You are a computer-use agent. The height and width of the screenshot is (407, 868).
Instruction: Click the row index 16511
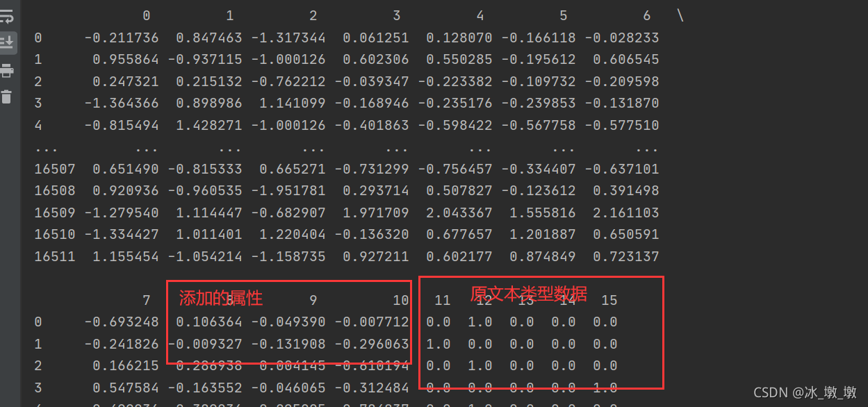coord(55,256)
